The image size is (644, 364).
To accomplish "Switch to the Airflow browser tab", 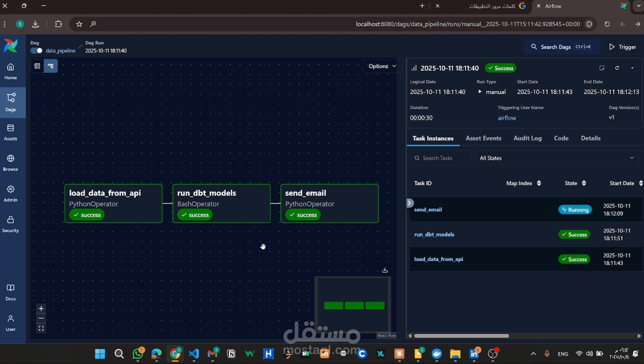I will [581, 6].
